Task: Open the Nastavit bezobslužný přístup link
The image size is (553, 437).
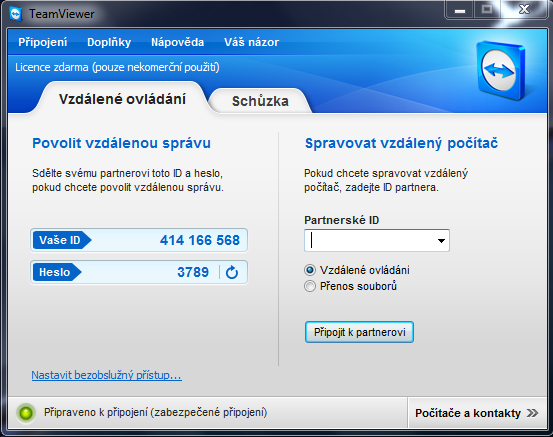Action: tap(107, 375)
